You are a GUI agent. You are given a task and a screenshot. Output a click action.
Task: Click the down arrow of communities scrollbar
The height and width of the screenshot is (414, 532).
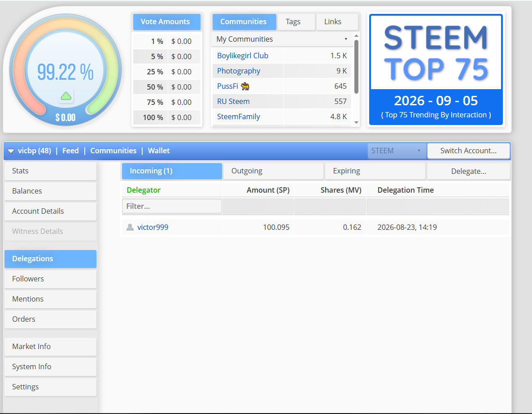tap(356, 122)
